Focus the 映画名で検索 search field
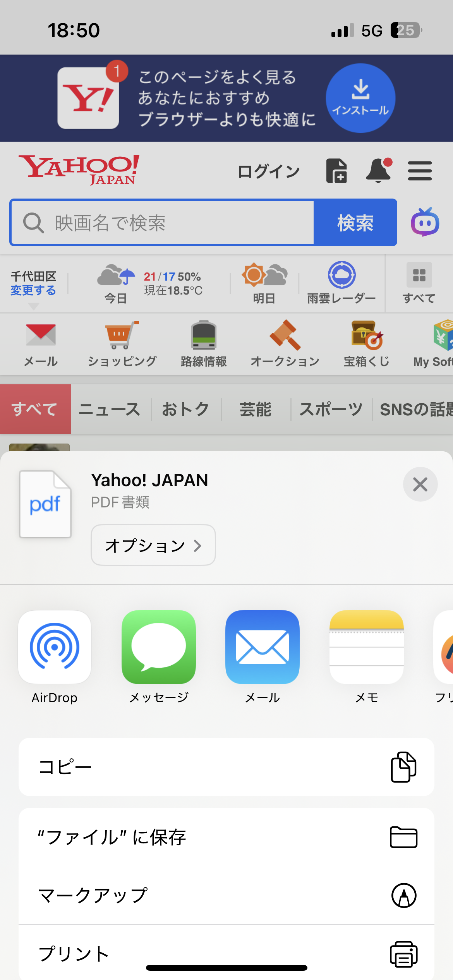Image resolution: width=453 pixels, height=980 pixels. (163, 223)
